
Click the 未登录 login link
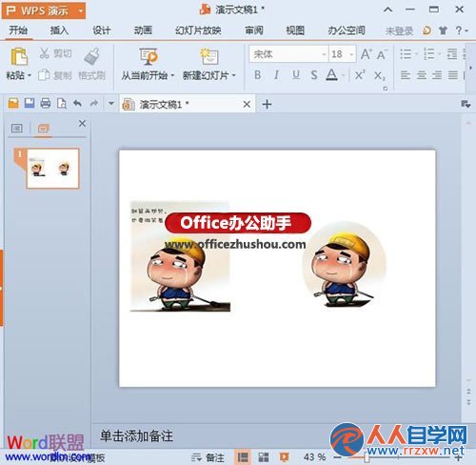click(x=399, y=30)
